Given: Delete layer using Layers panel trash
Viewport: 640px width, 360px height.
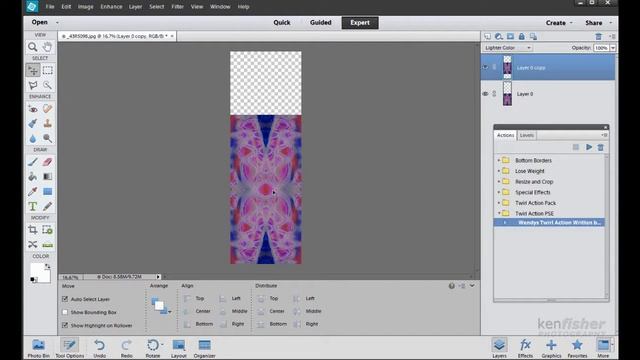Looking at the screenshot, I should click(x=598, y=36).
